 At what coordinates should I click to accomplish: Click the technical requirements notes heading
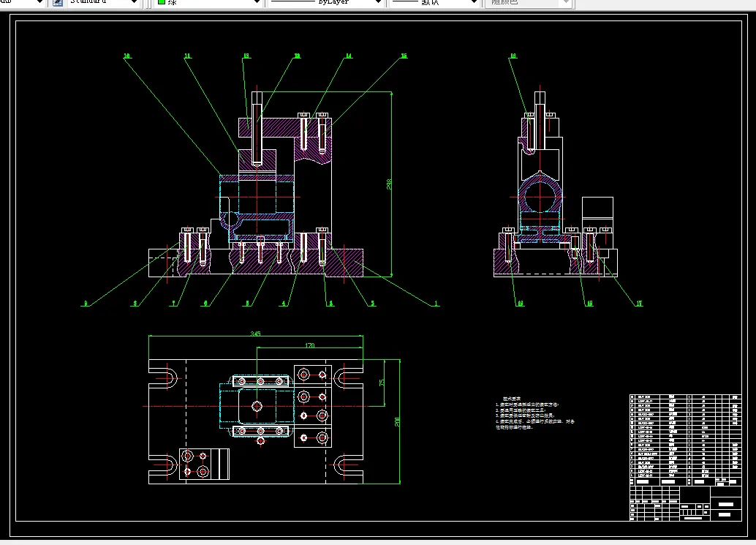point(512,399)
